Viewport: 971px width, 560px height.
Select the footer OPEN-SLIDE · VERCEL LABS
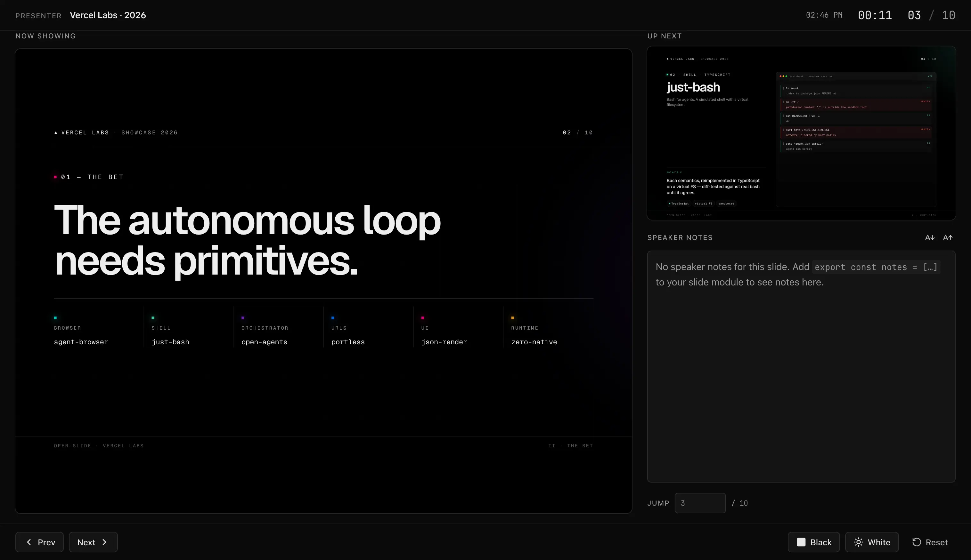tap(99, 445)
